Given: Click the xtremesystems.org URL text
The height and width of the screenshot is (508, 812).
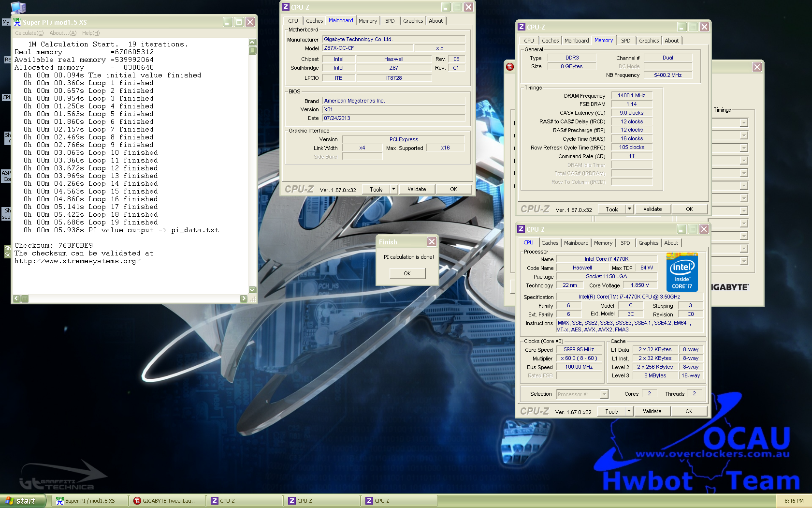Looking at the screenshot, I should [x=77, y=261].
